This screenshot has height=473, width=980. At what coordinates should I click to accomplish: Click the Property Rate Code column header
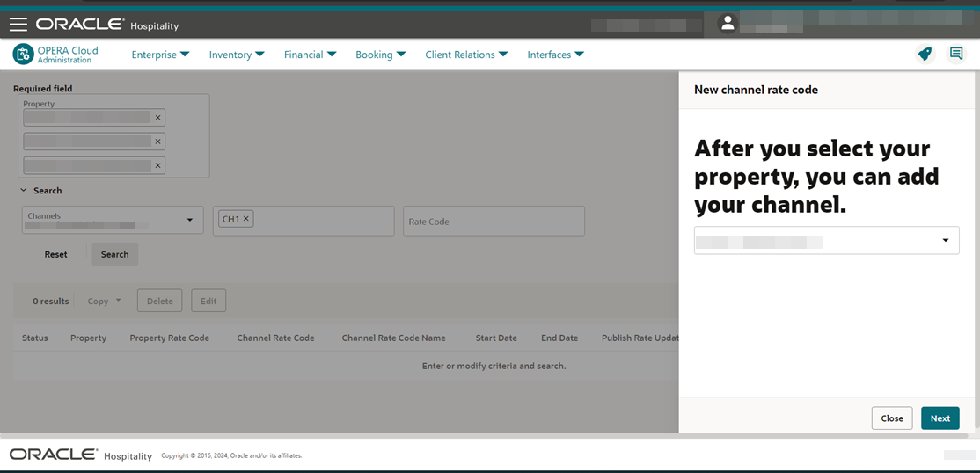tap(170, 338)
